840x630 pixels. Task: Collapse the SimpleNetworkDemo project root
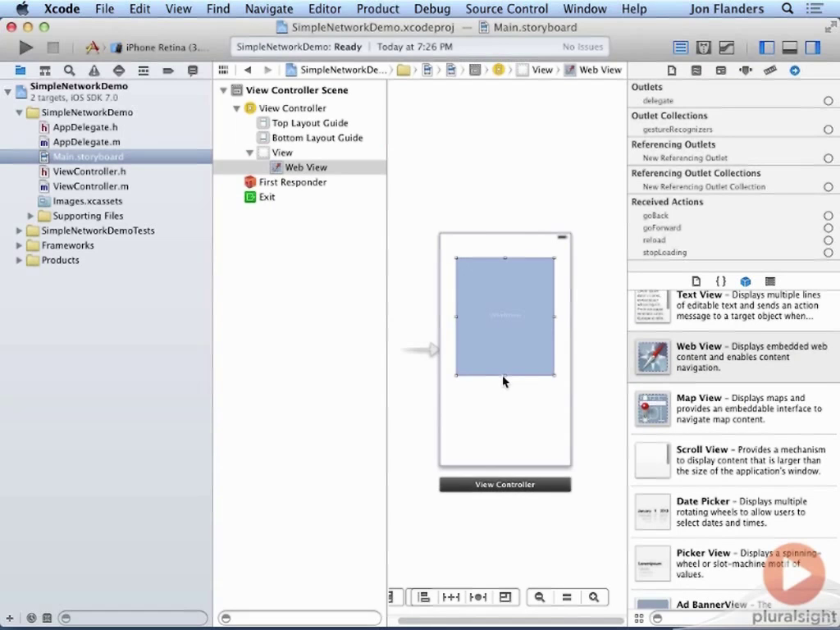click(x=7, y=92)
